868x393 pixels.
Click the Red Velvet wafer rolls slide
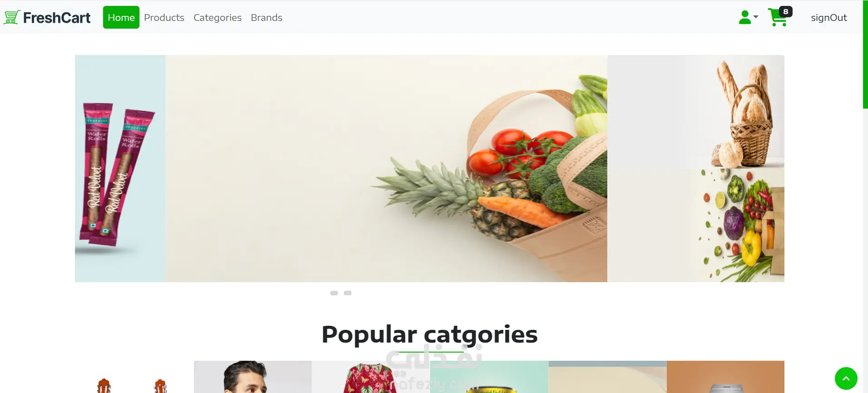pyautogui.click(x=120, y=169)
